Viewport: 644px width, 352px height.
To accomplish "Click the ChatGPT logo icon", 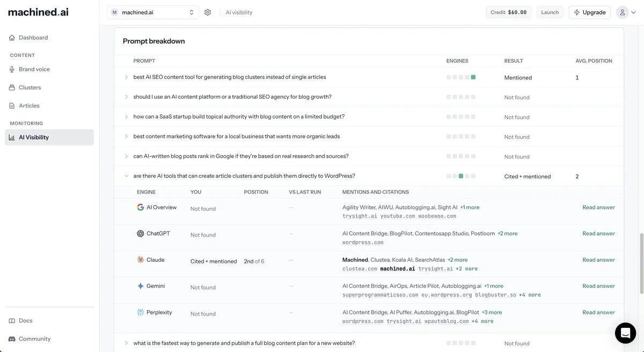I will coord(141,234).
